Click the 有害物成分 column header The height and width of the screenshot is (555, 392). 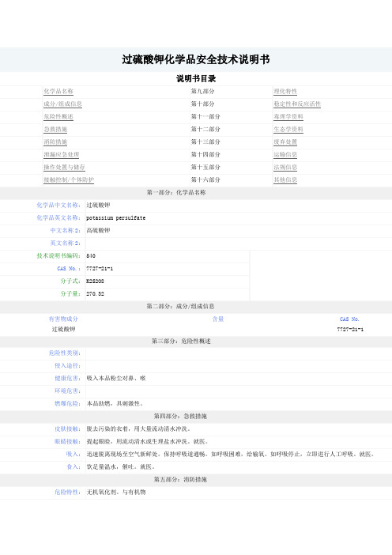coord(63,319)
